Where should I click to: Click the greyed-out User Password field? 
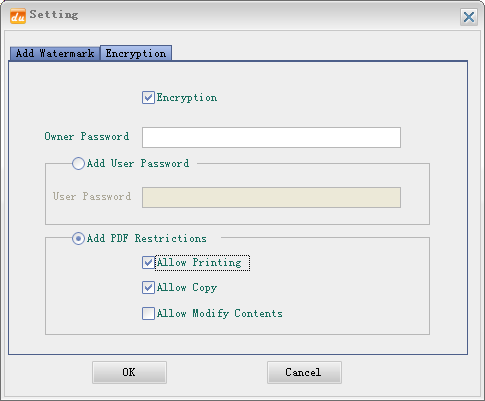[271, 197]
